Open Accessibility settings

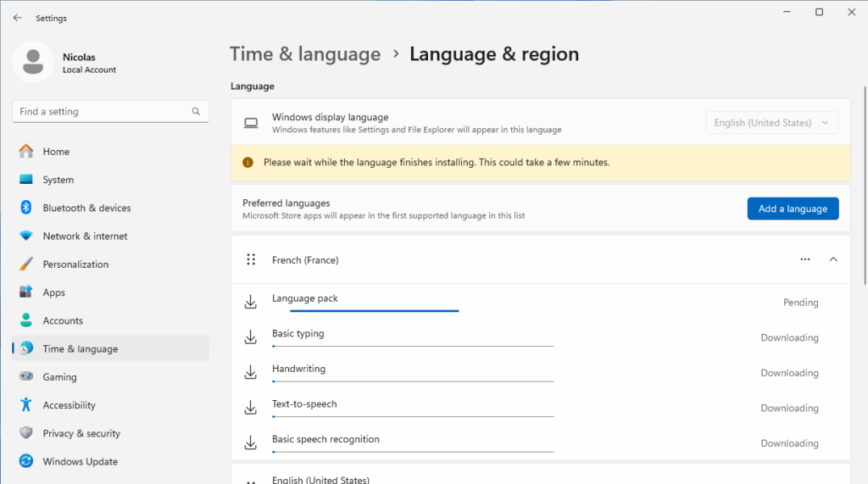pos(111,405)
